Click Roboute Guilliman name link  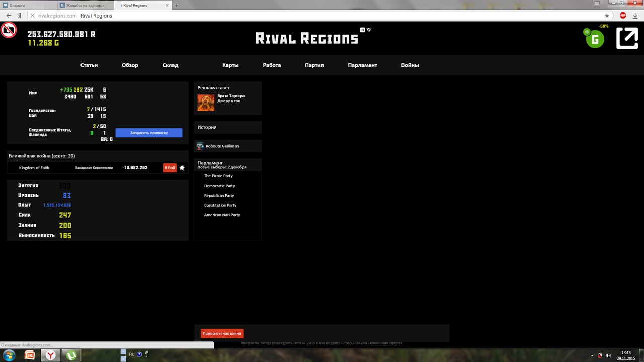[x=222, y=146]
